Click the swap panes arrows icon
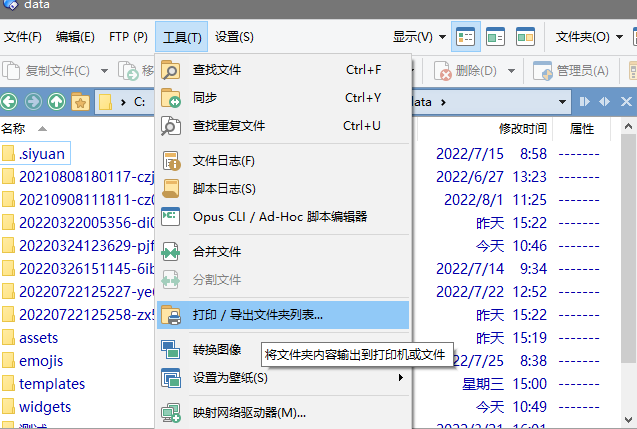The height and width of the screenshot is (429, 637). point(604,102)
